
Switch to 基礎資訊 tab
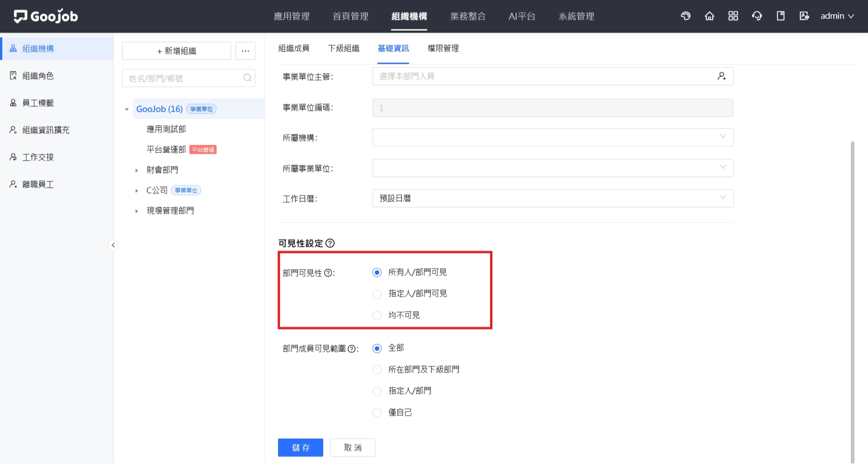393,48
